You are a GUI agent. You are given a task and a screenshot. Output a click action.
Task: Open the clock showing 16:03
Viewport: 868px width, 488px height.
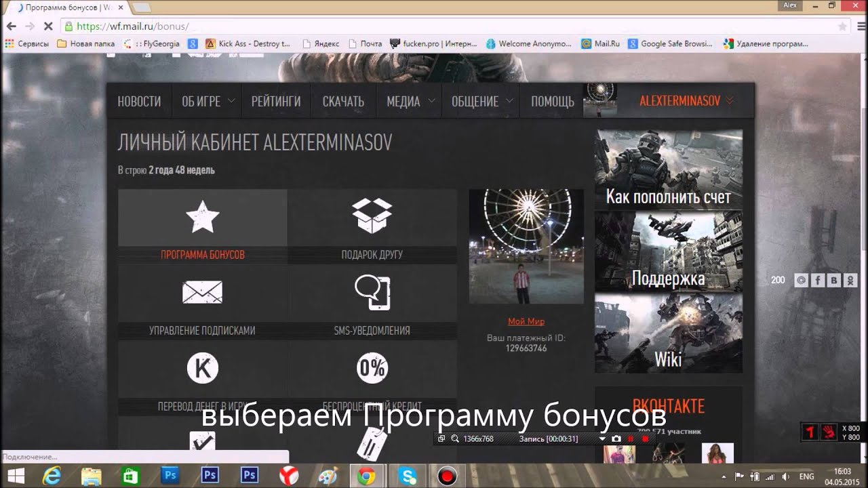pos(842,476)
